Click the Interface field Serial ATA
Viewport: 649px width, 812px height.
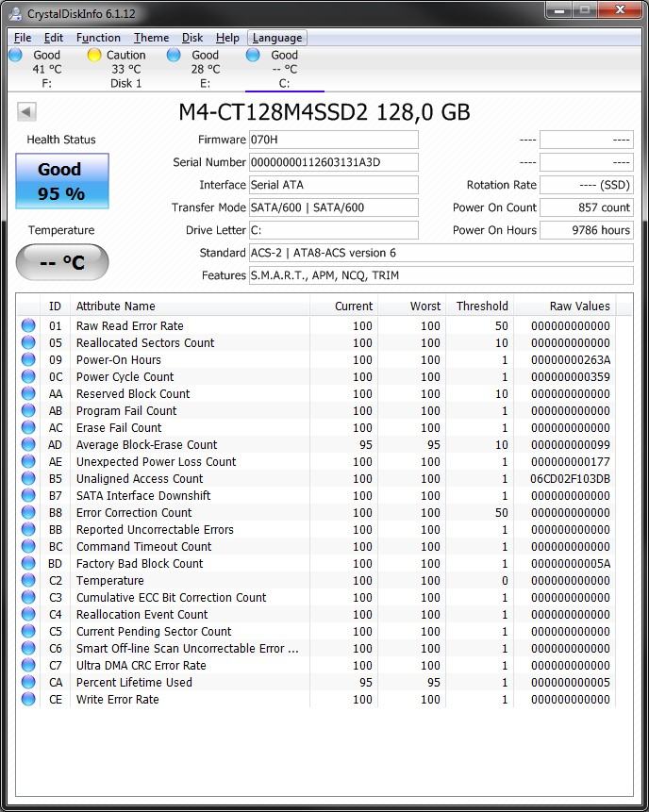coord(334,185)
